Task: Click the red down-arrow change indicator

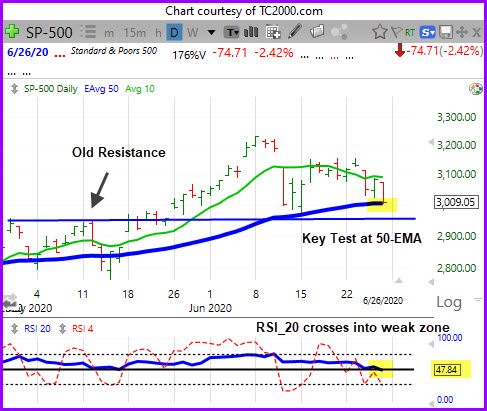Action: [400, 51]
